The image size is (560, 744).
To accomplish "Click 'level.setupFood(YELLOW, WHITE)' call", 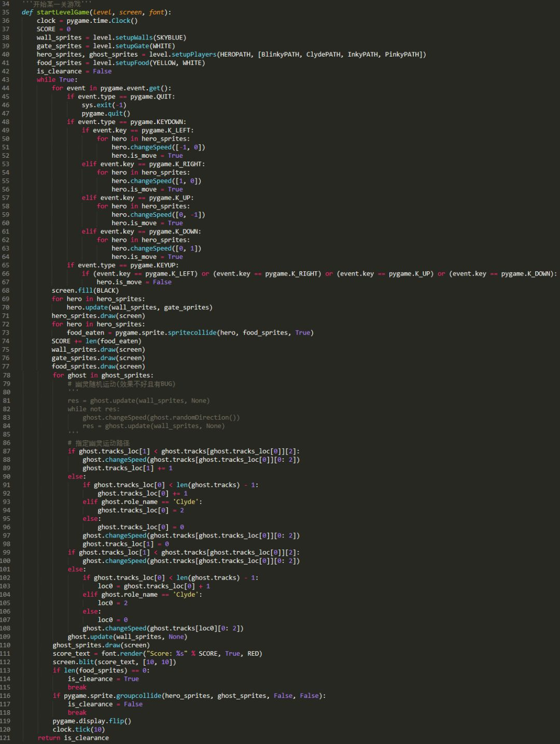I will point(149,63).
